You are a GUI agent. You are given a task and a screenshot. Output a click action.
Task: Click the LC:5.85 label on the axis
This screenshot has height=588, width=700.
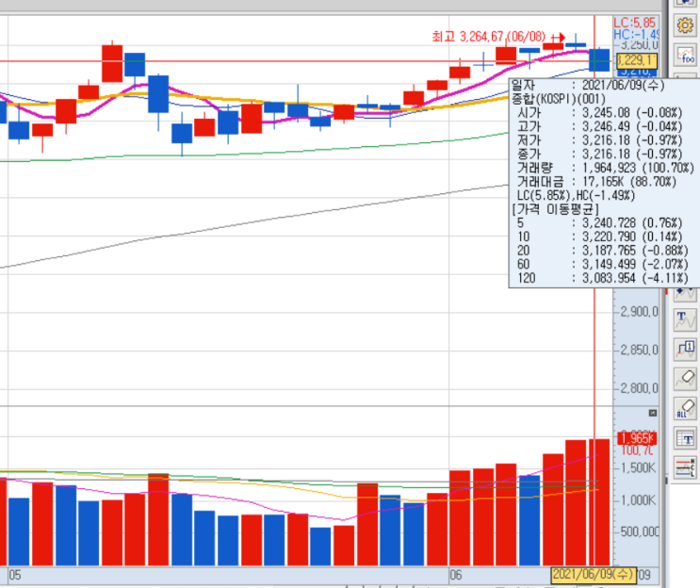click(x=635, y=23)
